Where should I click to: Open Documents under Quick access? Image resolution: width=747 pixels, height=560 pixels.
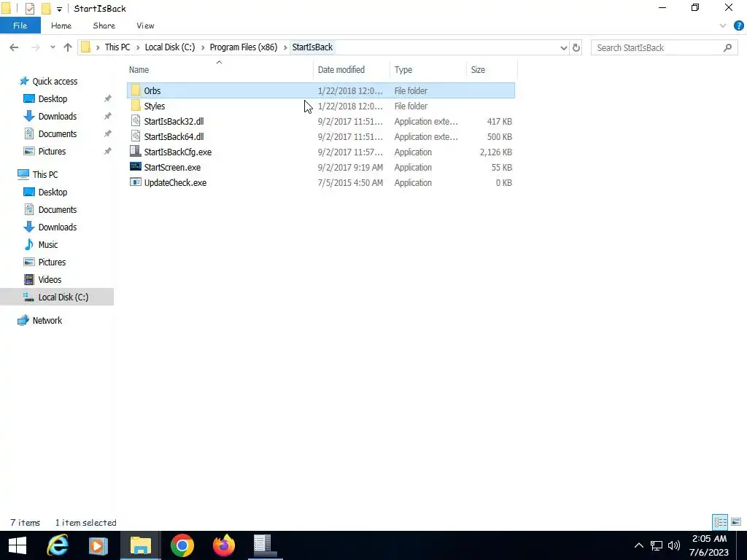click(57, 134)
